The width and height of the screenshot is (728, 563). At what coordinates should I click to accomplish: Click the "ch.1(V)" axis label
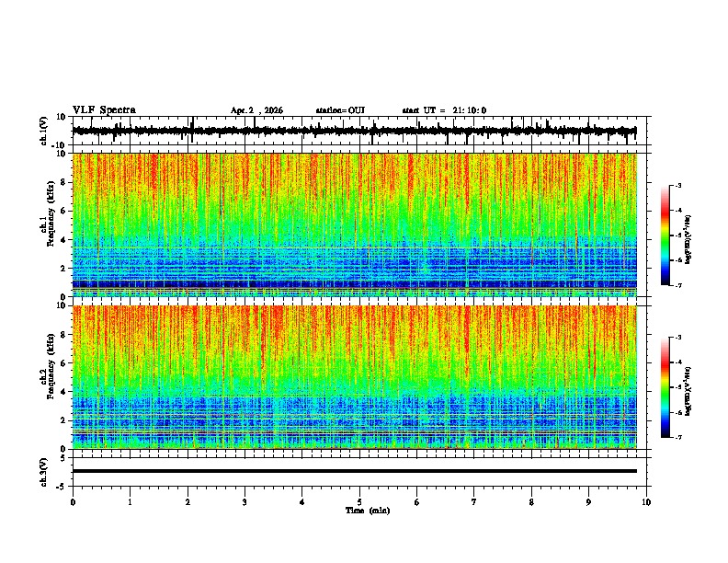click(44, 131)
